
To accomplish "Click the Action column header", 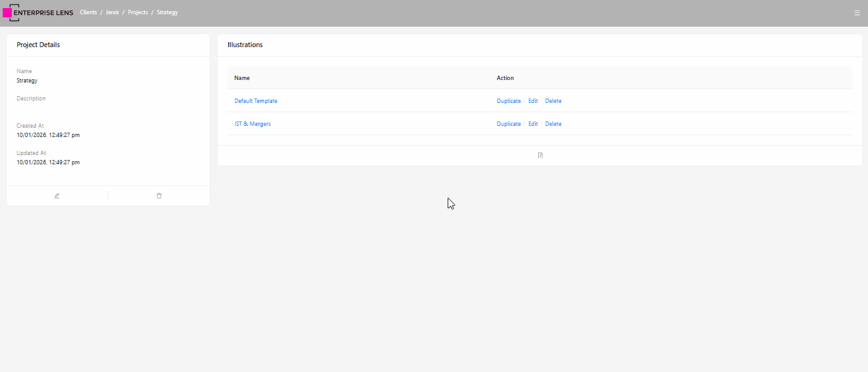I will [505, 78].
